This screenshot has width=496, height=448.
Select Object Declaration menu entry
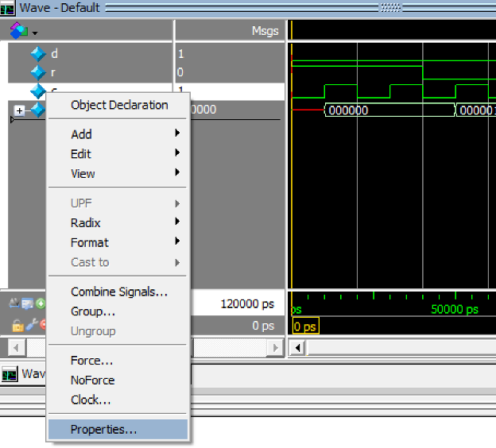click(x=119, y=105)
